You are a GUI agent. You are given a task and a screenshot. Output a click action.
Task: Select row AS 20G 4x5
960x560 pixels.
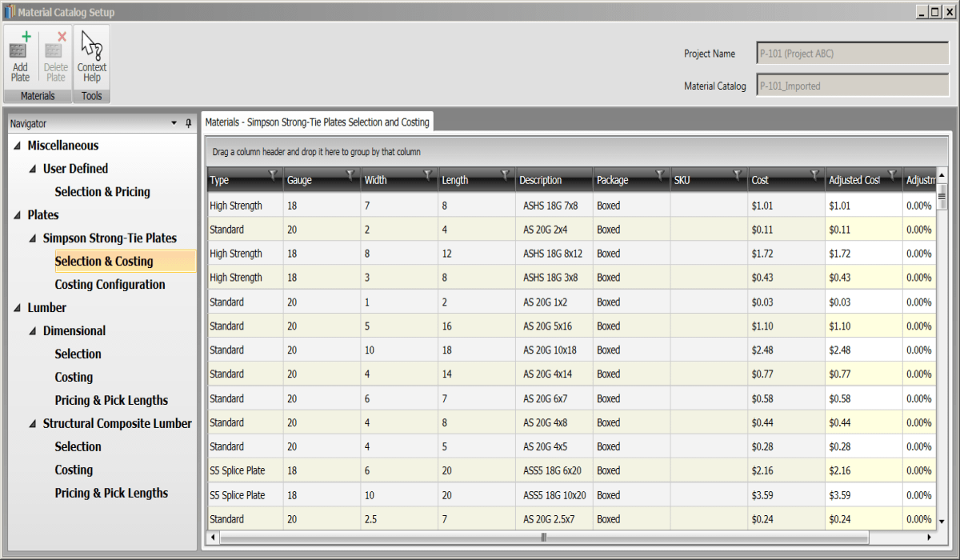tap(570, 446)
